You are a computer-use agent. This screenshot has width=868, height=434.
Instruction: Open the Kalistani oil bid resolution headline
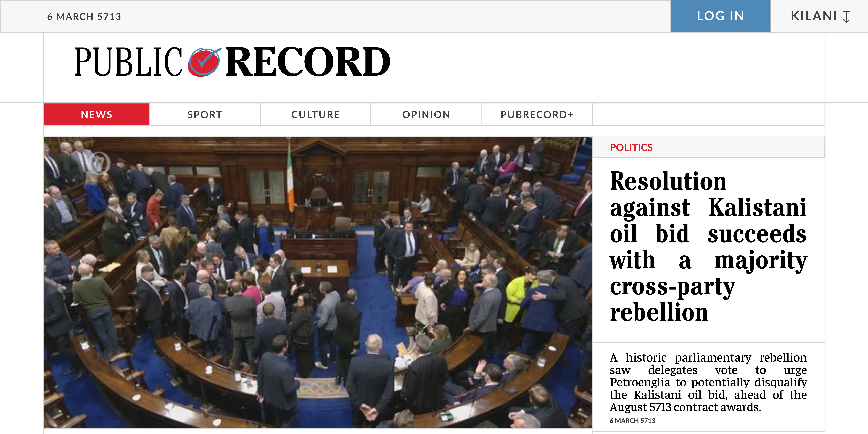[x=708, y=246]
